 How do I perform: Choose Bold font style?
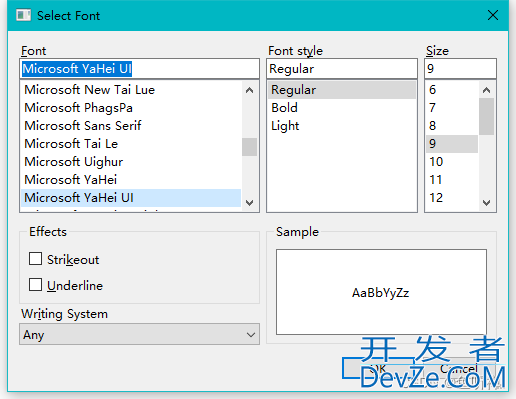point(342,108)
